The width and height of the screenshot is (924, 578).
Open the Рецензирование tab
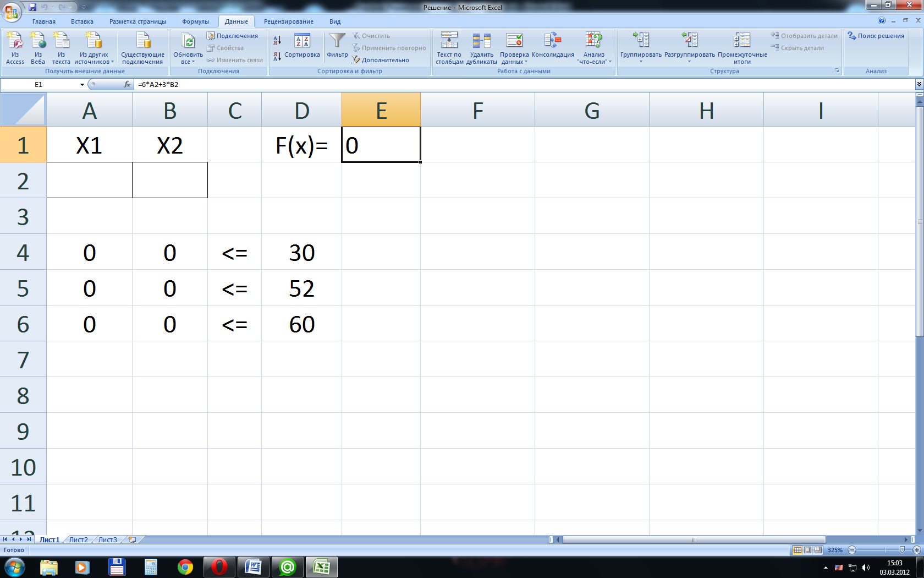click(289, 21)
